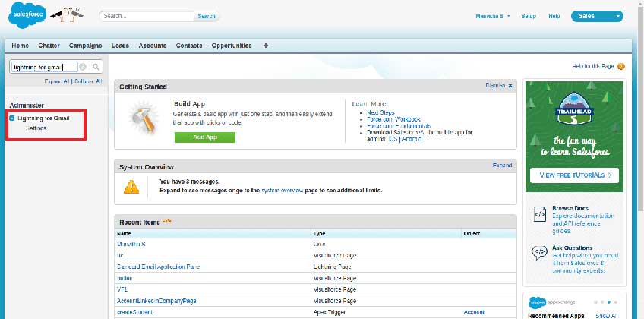Click the iOS download link
The image size is (644, 319).
click(x=393, y=139)
